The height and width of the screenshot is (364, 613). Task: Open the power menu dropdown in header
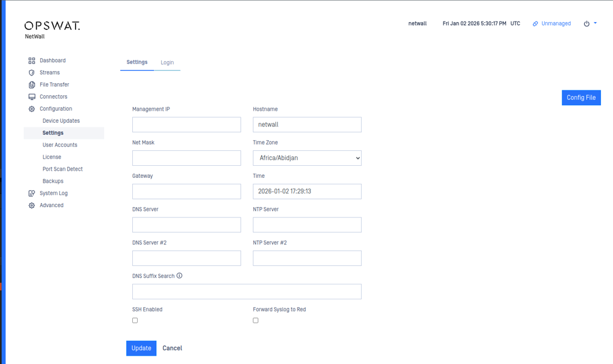(590, 24)
